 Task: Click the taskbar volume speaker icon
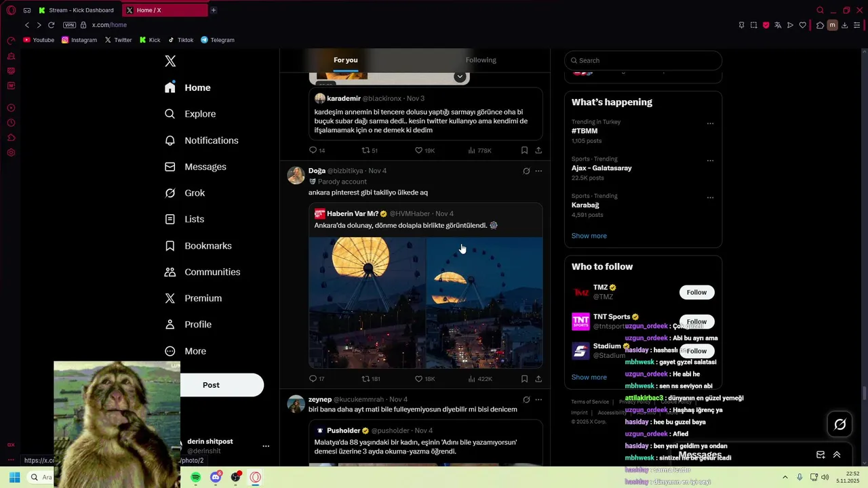(x=825, y=477)
